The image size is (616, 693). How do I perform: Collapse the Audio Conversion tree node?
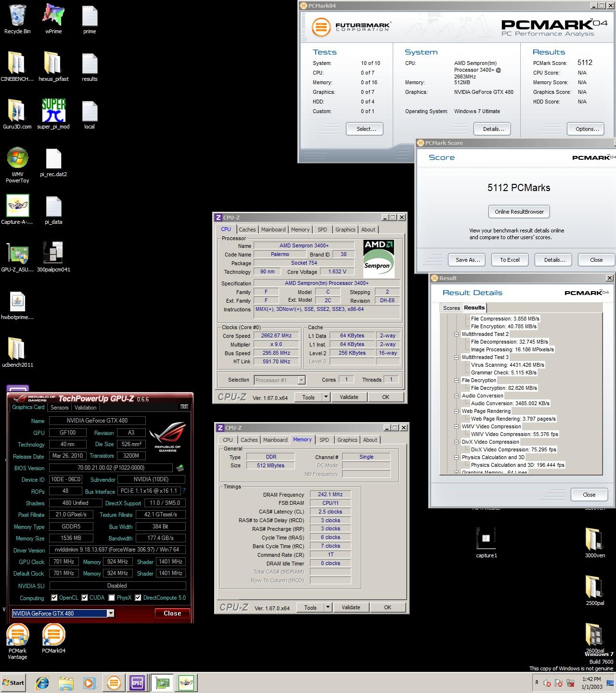coord(456,396)
